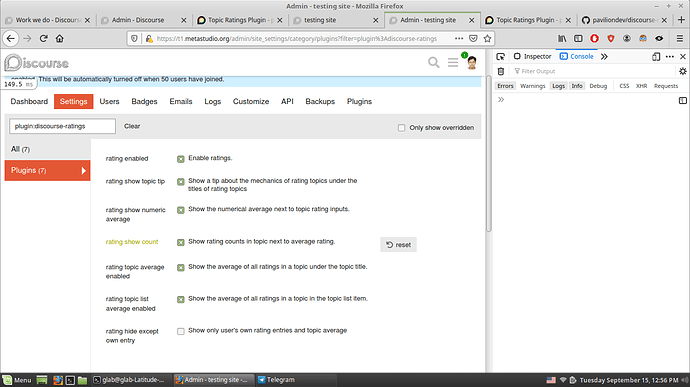This screenshot has height=387, width=690.
Task: Open the terminal launcher on taskbar
Action: click(70, 380)
